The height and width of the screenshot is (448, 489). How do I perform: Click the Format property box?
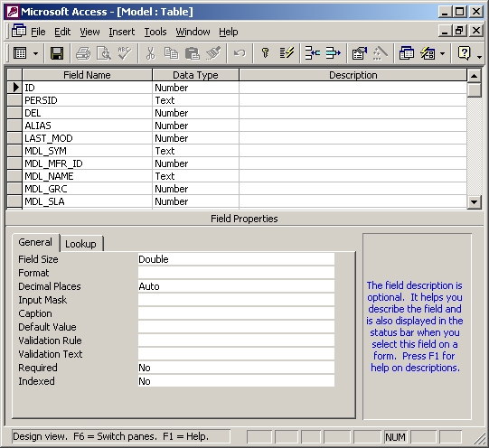(x=236, y=273)
